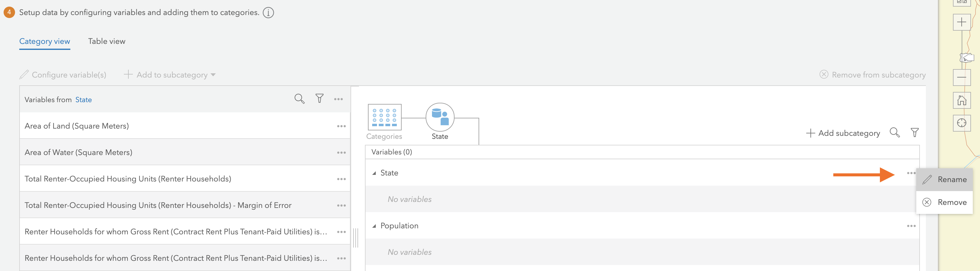980x271 pixels.
Task: Collapse the Population subcategory
Action: (374, 226)
